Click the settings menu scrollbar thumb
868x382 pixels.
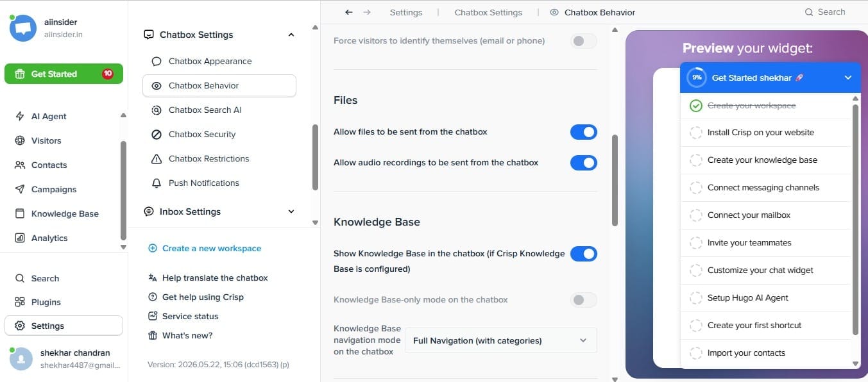click(315, 157)
